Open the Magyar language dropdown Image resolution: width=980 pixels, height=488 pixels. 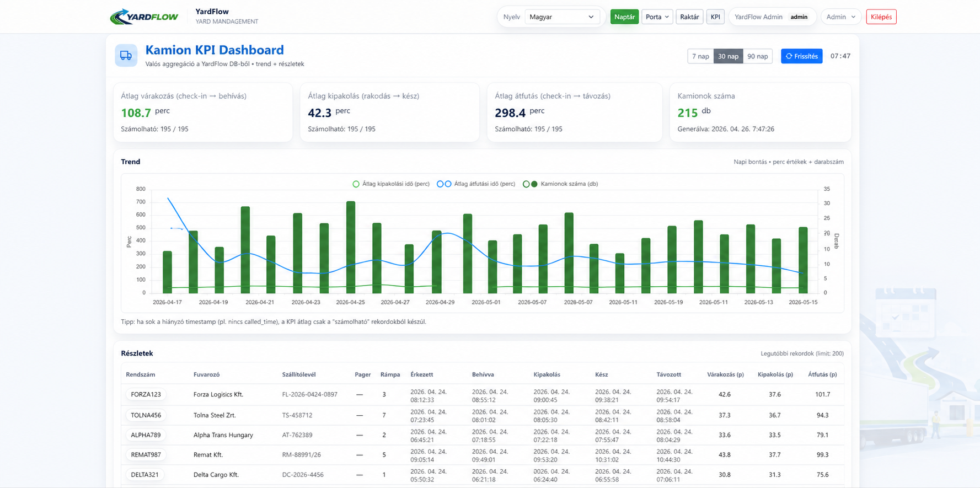[x=561, y=17]
